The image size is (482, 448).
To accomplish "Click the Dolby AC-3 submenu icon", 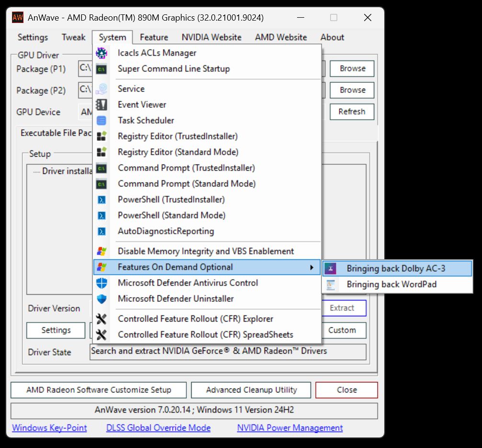I will coord(331,268).
